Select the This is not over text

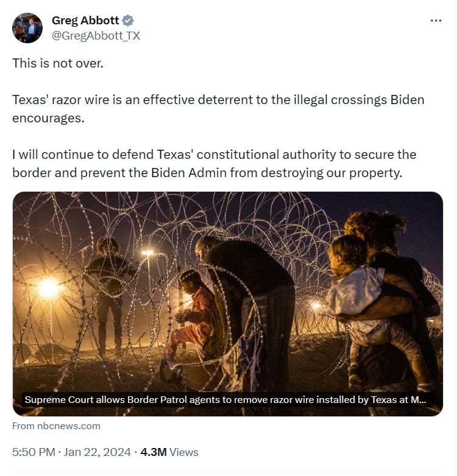click(x=58, y=63)
